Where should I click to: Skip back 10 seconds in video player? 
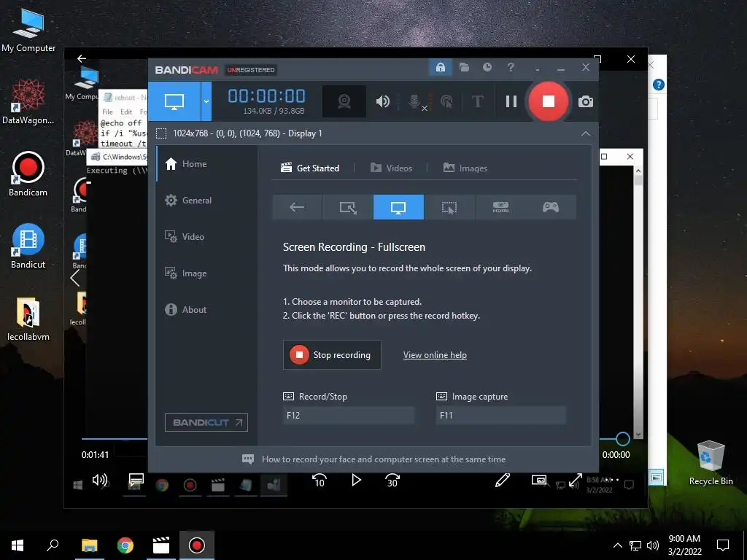tap(320, 481)
